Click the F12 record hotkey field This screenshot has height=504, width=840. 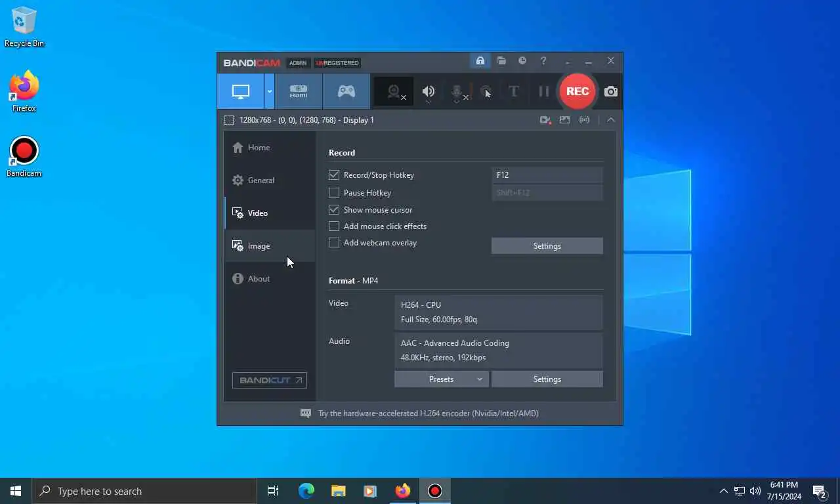[x=547, y=175]
